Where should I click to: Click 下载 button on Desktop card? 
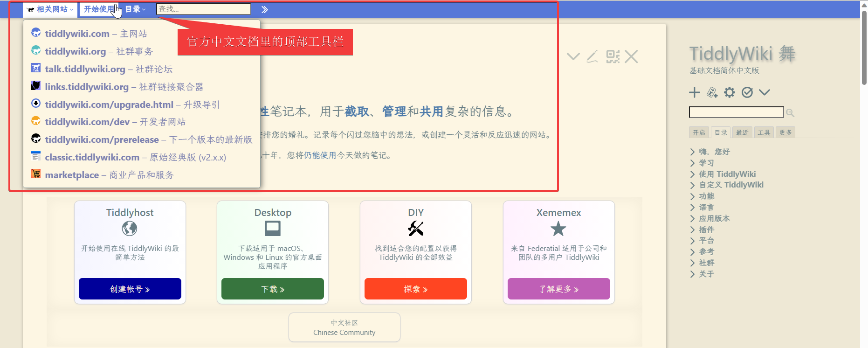click(273, 289)
